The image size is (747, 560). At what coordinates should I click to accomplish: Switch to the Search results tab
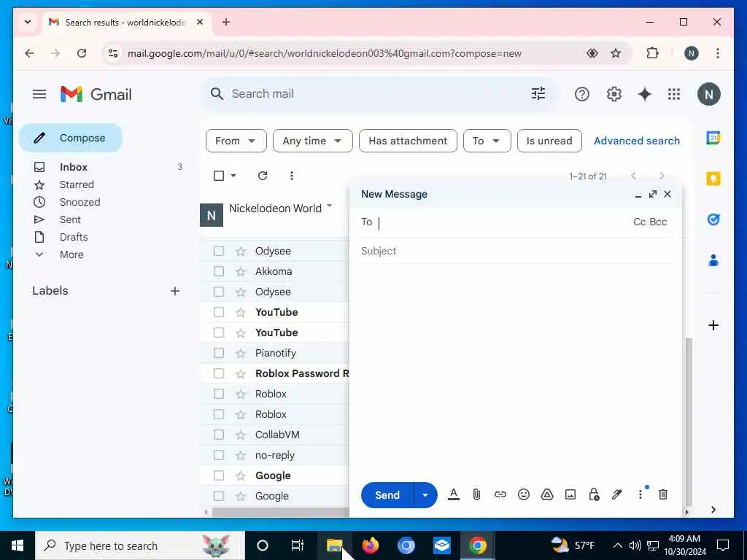125,23
